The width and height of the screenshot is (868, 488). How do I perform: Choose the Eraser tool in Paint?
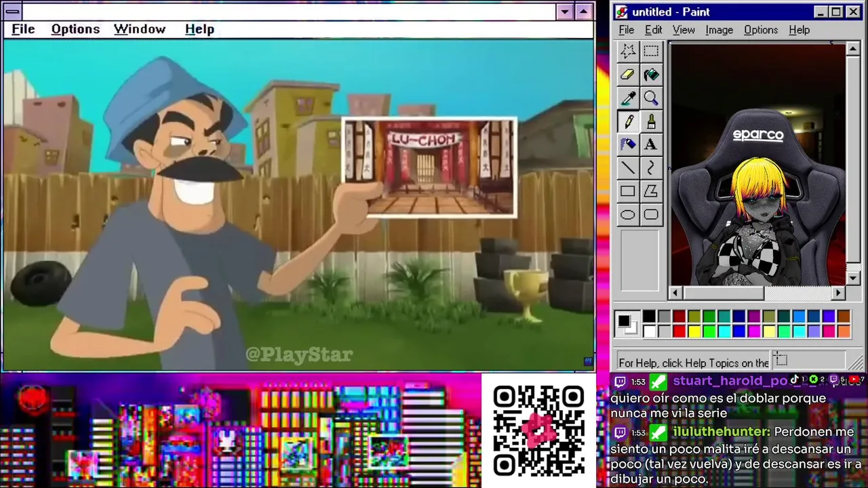click(628, 75)
